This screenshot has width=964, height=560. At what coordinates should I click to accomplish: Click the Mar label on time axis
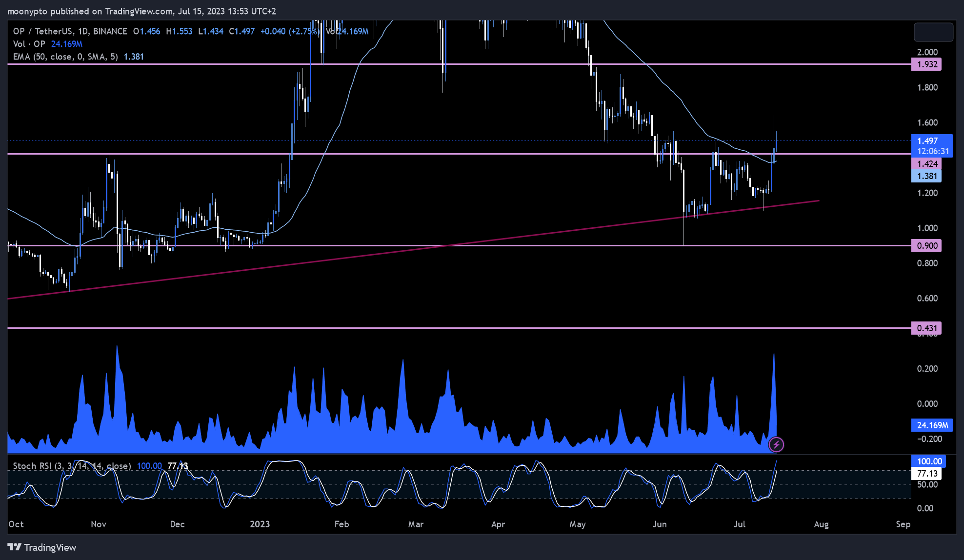point(416,524)
